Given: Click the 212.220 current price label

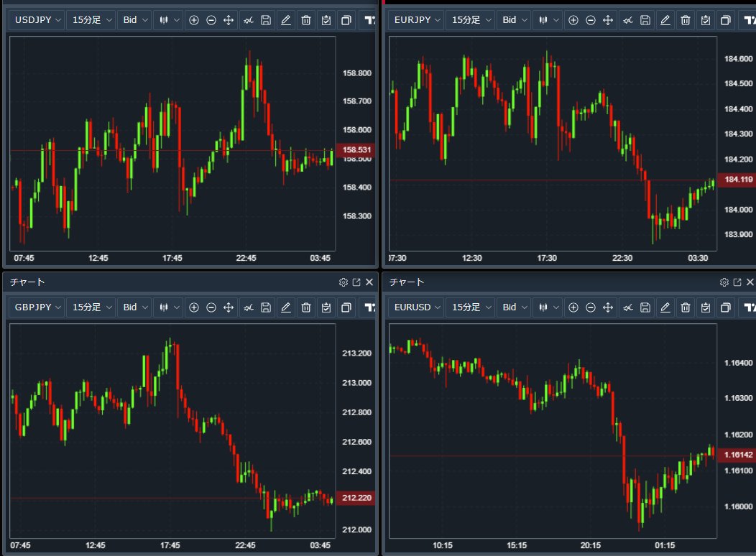Looking at the screenshot, I should tap(356, 498).
